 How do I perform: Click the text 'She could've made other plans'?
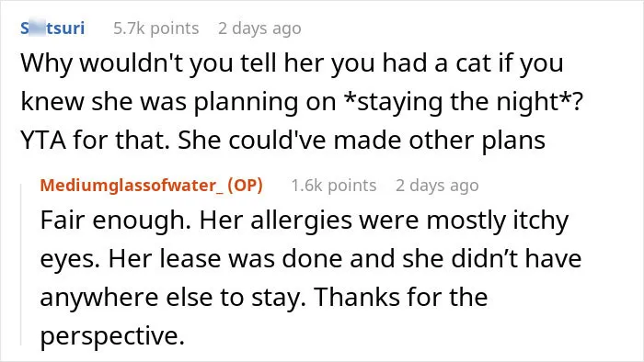click(362, 141)
